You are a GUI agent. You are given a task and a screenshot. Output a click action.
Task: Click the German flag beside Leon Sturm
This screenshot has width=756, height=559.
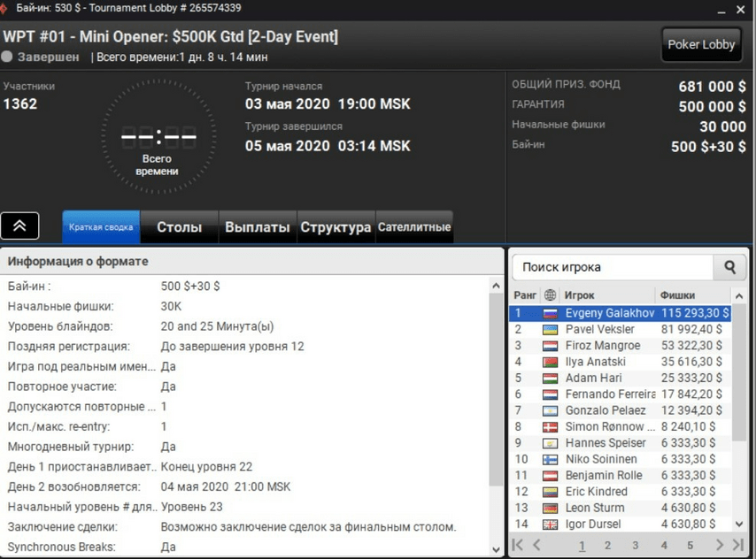pos(550,509)
